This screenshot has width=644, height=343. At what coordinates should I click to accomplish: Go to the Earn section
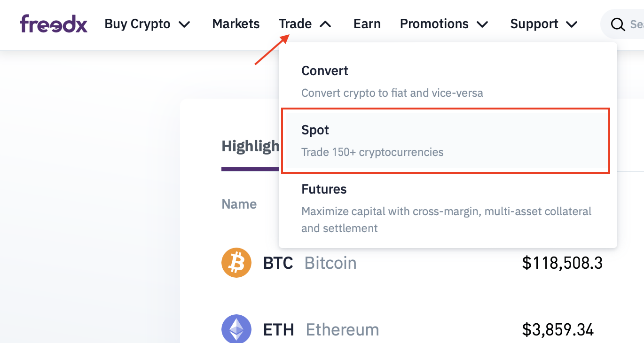click(x=367, y=24)
